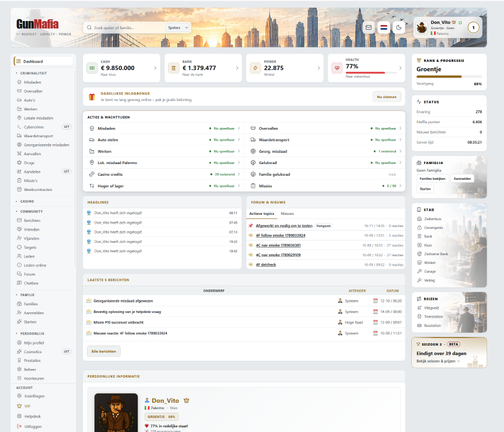Screen dimensions: 504x432
Task: Click the gift icon beside Dagelijkse inlogbonus
Action: [92, 97]
